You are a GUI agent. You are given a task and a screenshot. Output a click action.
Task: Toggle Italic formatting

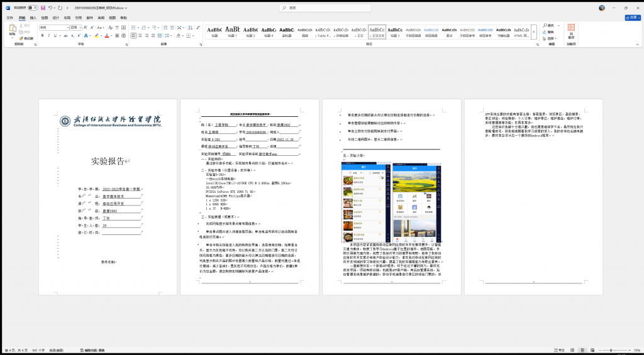[48, 36]
